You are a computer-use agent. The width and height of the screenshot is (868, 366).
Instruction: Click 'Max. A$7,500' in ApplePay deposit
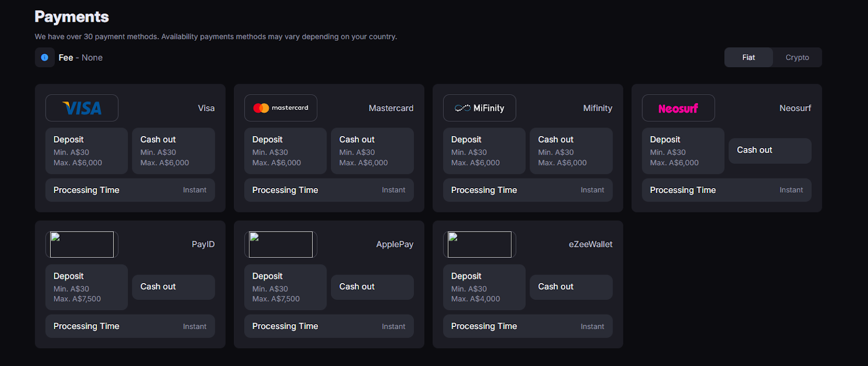click(x=276, y=299)
